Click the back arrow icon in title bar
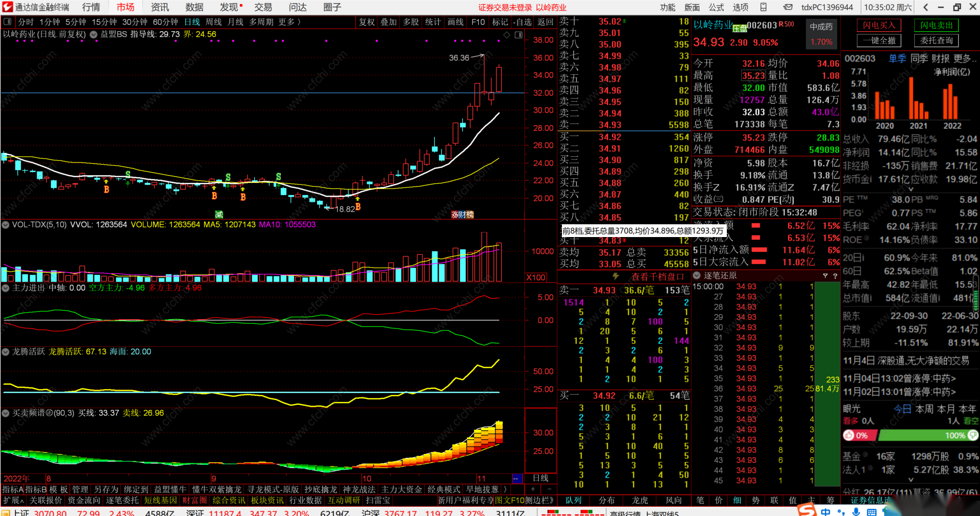The width and height of the screenshot is (980, 516). pyautogui.click(x=925, y=7)
